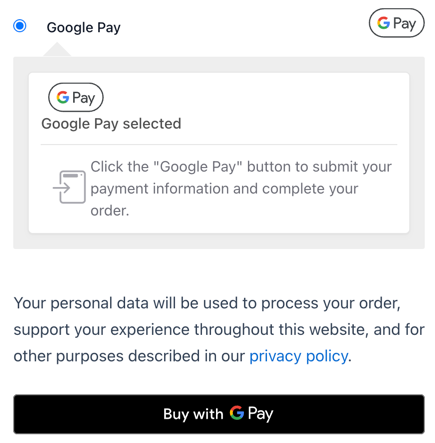Click the multicolor G in the option row's badge
Viewport: 435px width, 443px height.
[383, 23]
